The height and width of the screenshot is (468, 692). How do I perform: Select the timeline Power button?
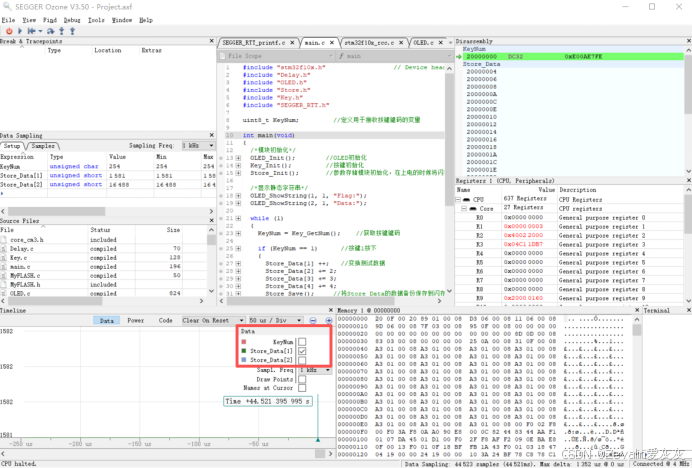click(135, 321)
